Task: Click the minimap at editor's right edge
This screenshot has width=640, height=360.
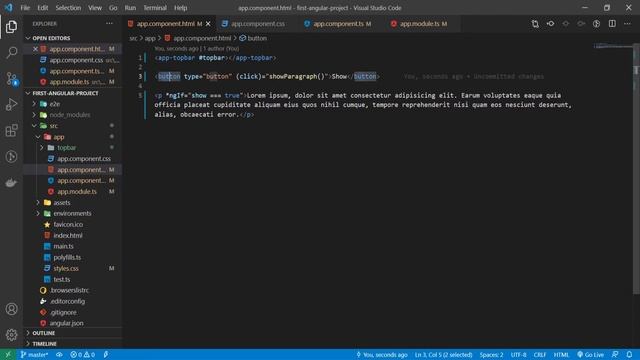Action: pos(612,46)
